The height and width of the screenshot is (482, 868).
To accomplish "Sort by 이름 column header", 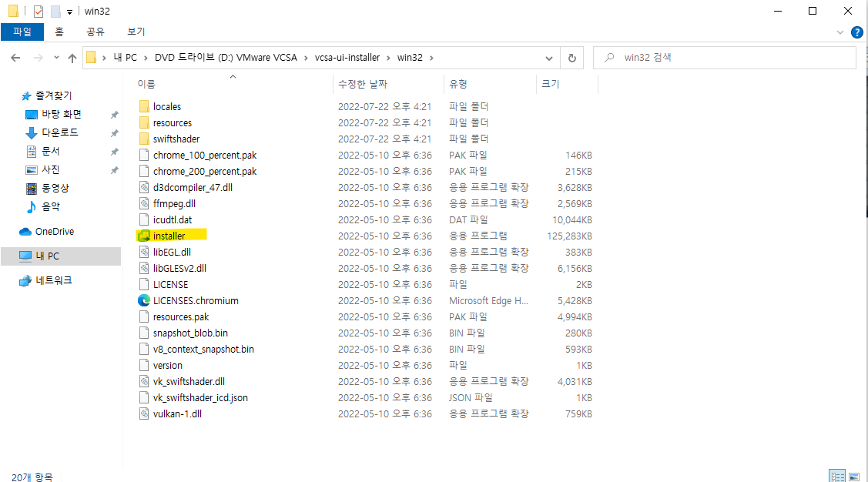I will click(146, 84).
